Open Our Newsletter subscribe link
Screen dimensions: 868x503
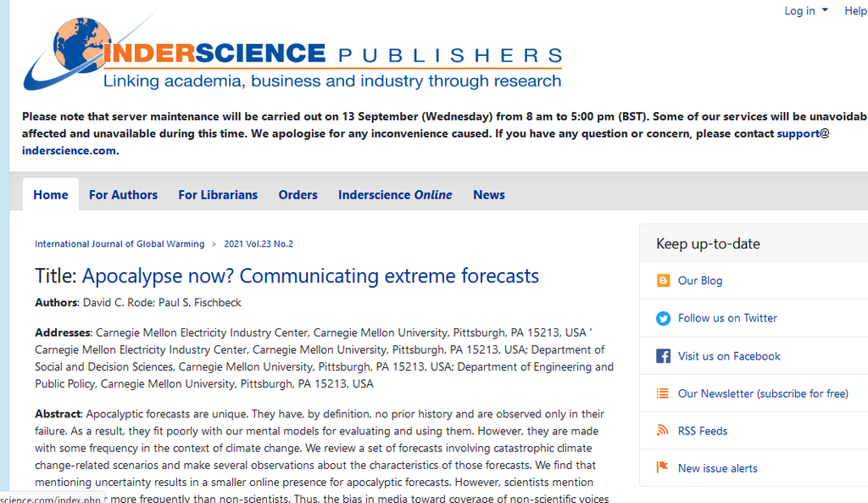tap(763, 394)
